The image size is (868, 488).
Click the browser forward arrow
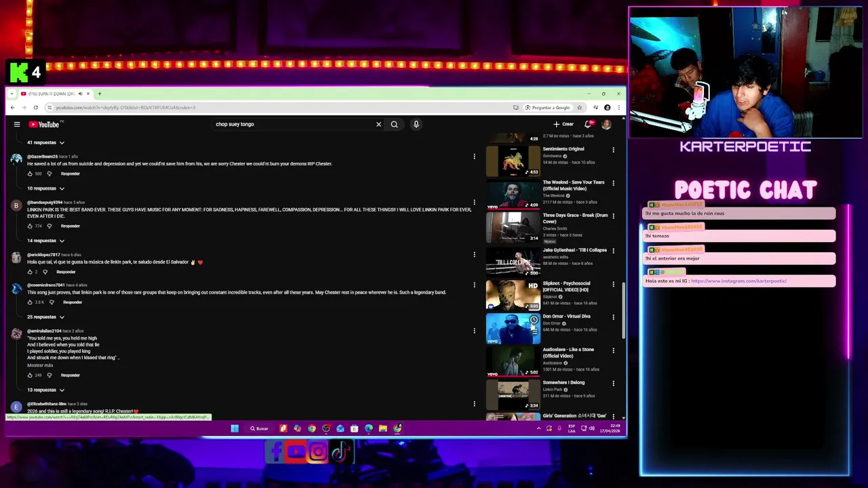(x=24, y=108)
